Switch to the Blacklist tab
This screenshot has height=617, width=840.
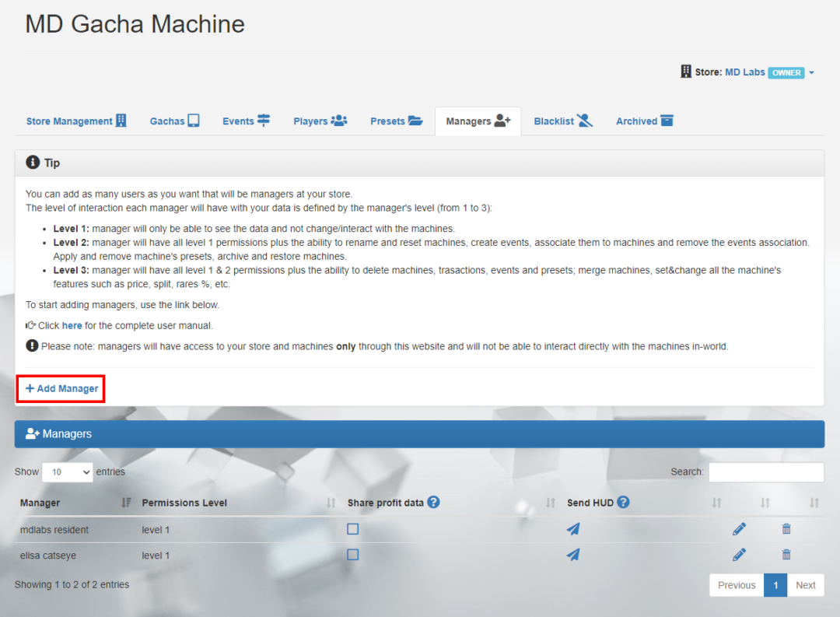562,121
